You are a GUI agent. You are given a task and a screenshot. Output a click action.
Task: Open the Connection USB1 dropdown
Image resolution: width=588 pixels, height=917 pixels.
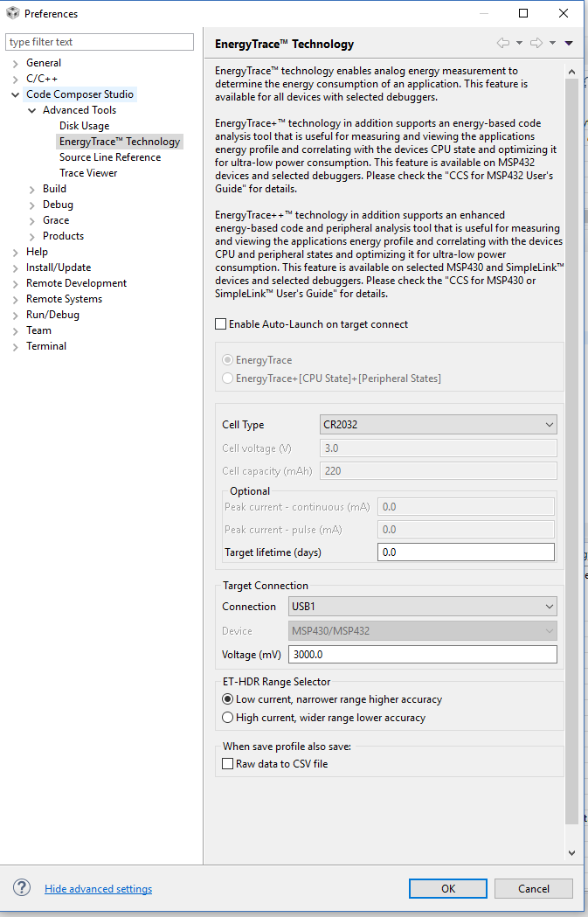point(423,607)
